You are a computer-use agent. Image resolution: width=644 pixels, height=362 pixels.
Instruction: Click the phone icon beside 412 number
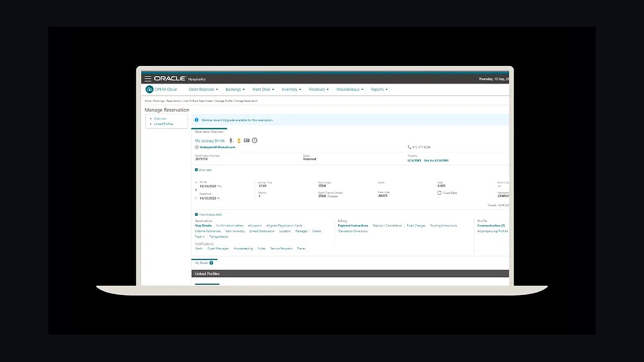pyautogui.click(x=409, y=147)
